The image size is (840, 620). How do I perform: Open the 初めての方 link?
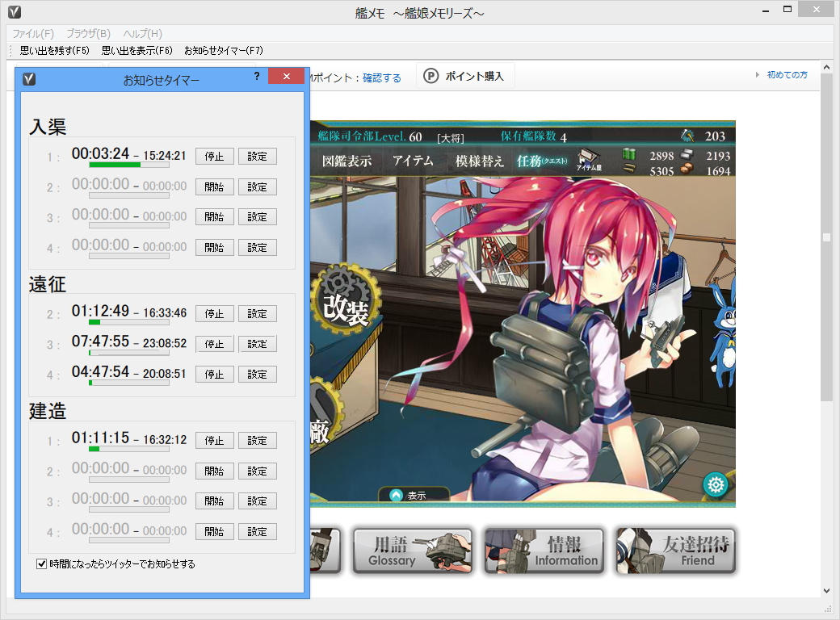787,75
